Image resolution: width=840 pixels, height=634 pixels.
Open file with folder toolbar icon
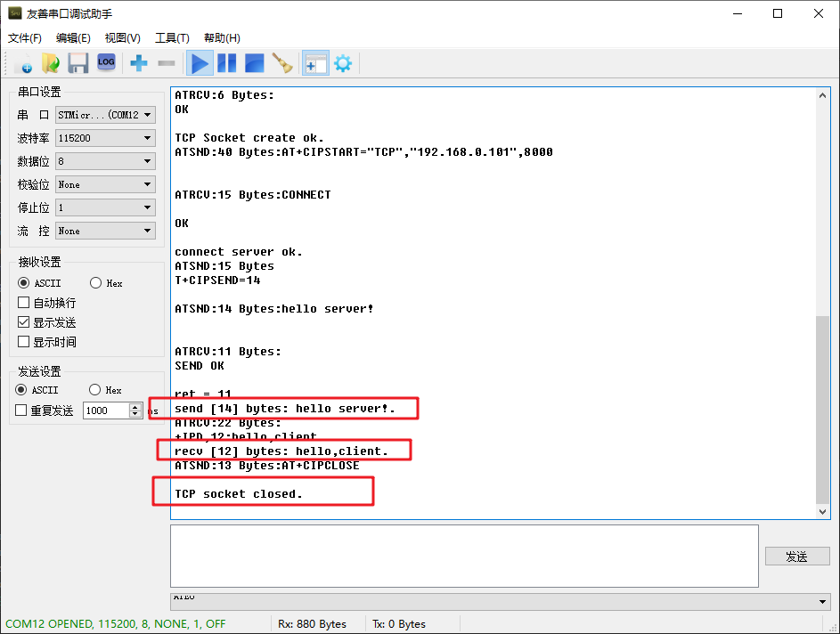[51, 63]
